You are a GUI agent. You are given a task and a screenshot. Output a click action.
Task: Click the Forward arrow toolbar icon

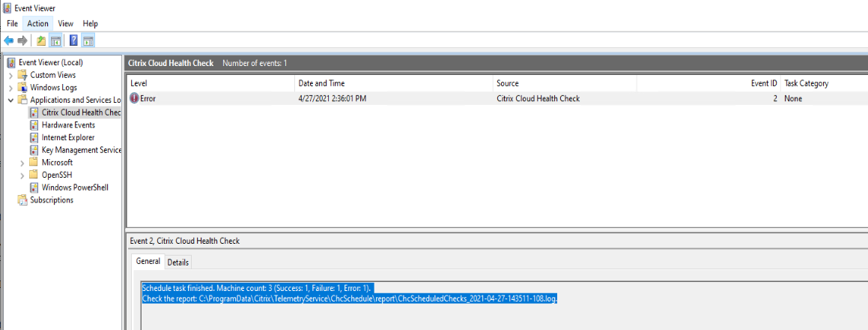pyautogui.click(x=22, y=40)
